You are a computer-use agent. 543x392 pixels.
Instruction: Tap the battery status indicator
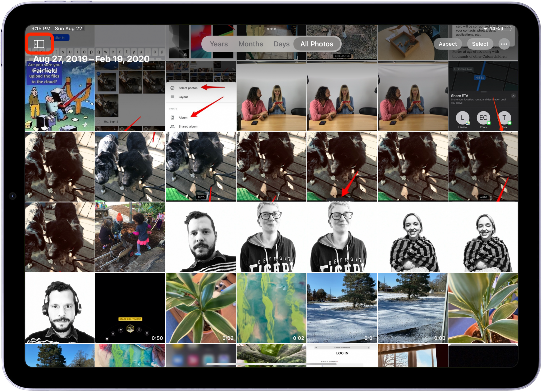tap(507, 29)
